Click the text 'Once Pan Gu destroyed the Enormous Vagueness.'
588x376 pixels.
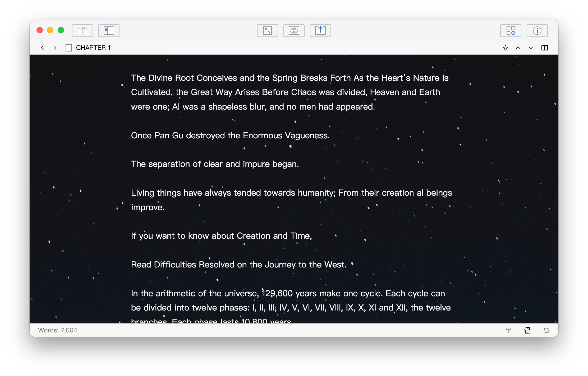[230, 135]
